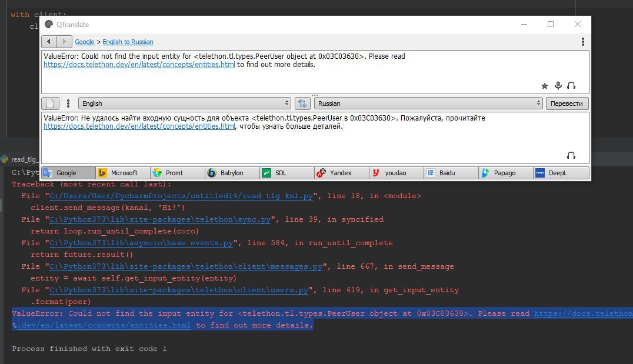Open the telethon docs link in the source text
Viewport: 633px width, 364px height.
(139, 65)
